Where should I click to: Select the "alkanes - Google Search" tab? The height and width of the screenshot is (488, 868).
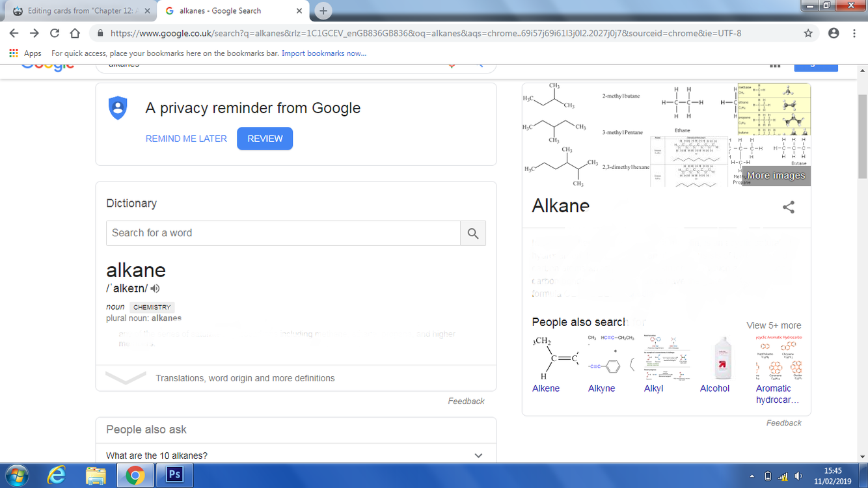click(x=233, y=11)
